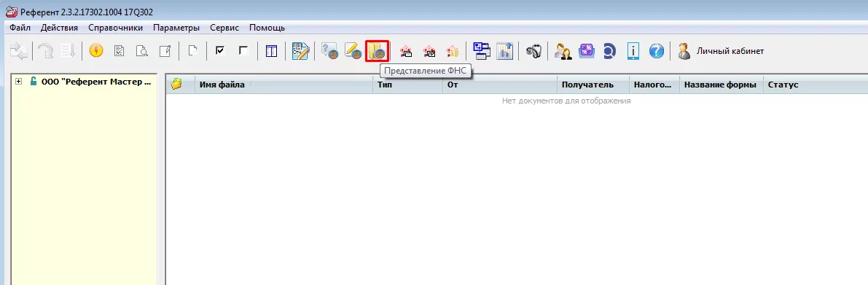Viewport: 868px width, 285px height.
Task: Click the info 'i' tablet icon
Action: click(x=633, y=51)
